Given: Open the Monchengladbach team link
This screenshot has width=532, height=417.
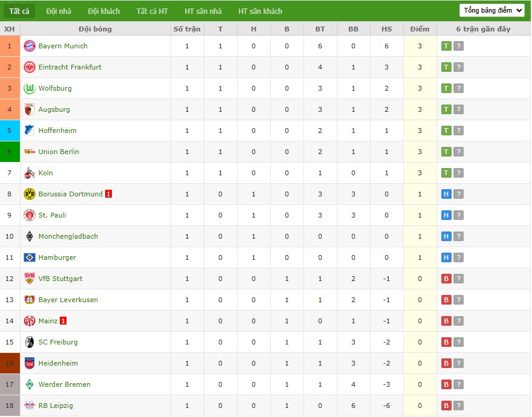Looking at the screenshot, I should (x=68, y=236).
